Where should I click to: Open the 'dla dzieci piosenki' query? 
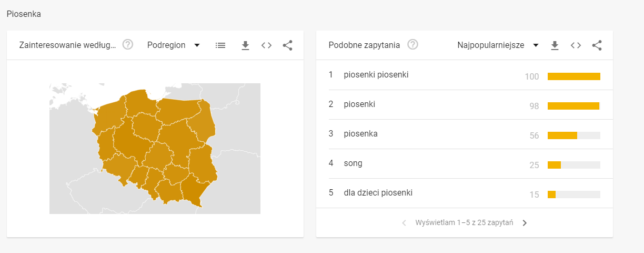[378, 193]
